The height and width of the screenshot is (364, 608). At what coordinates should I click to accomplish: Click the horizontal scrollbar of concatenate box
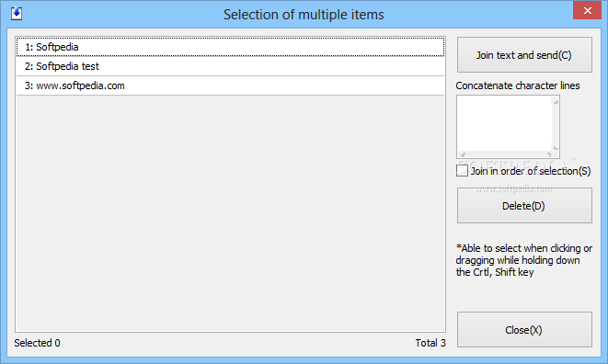(x=505, y=154)
